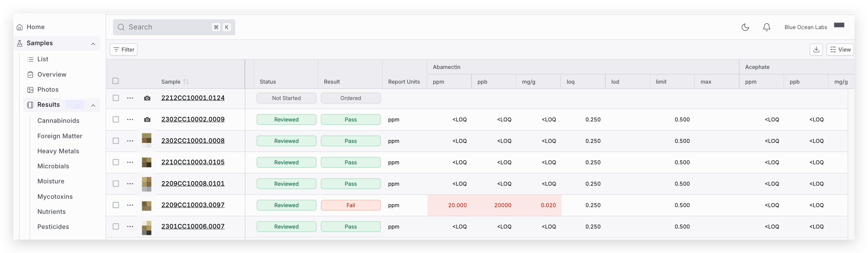Screen dimensions: 868x253
Task: Check the row 2209CC10008.0101
Action: coord(116,184)
